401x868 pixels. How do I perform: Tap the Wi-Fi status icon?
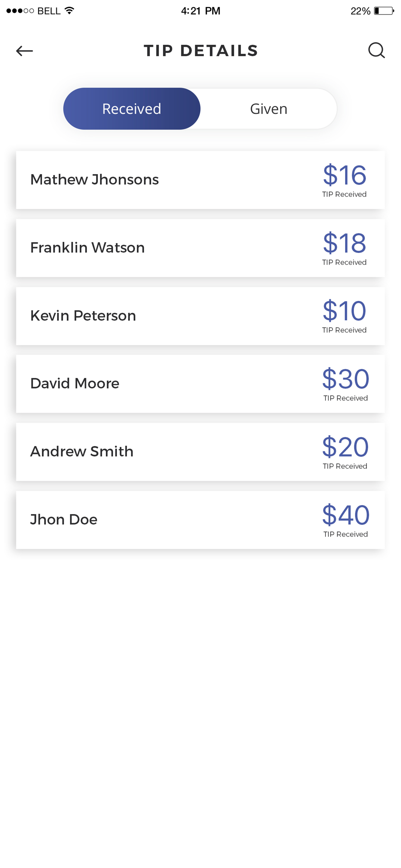69,10
